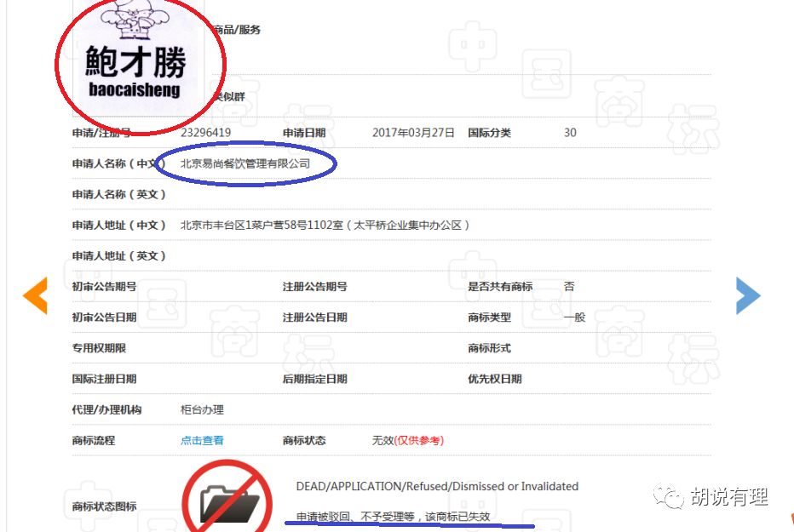Select registration number 23296419
The height and width of the screenshot is (532, 794).
pos(205,133)
